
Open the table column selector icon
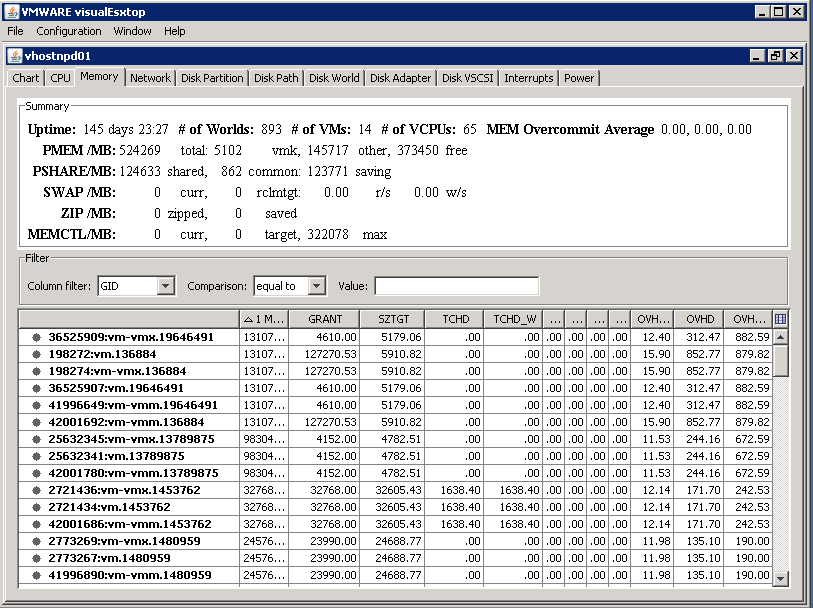780,319
